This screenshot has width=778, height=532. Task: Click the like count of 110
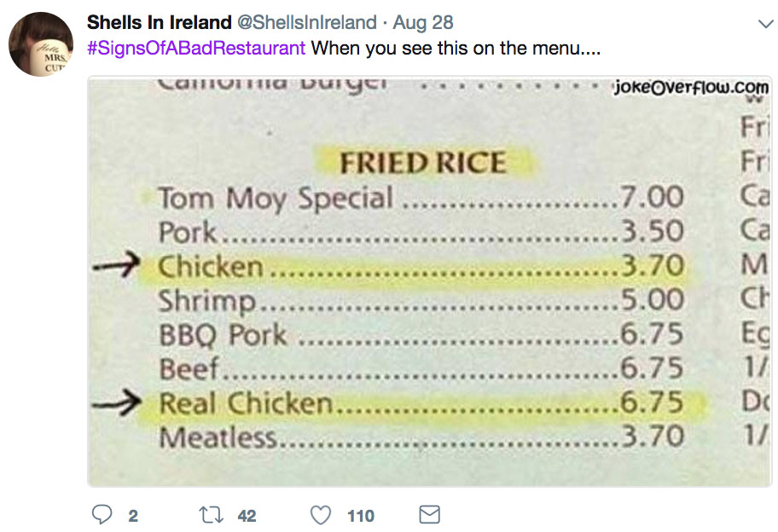click(x=361, y=516)
